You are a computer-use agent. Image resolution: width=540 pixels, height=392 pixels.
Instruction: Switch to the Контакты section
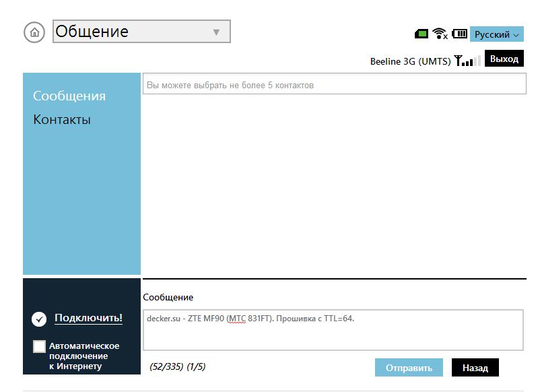[62, 120]
